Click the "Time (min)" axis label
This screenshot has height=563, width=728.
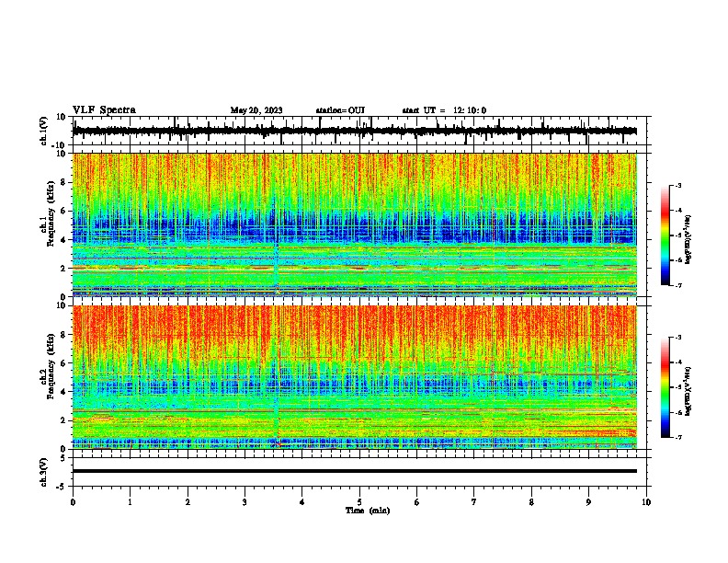pyautogui.click(x=368, y=511)
